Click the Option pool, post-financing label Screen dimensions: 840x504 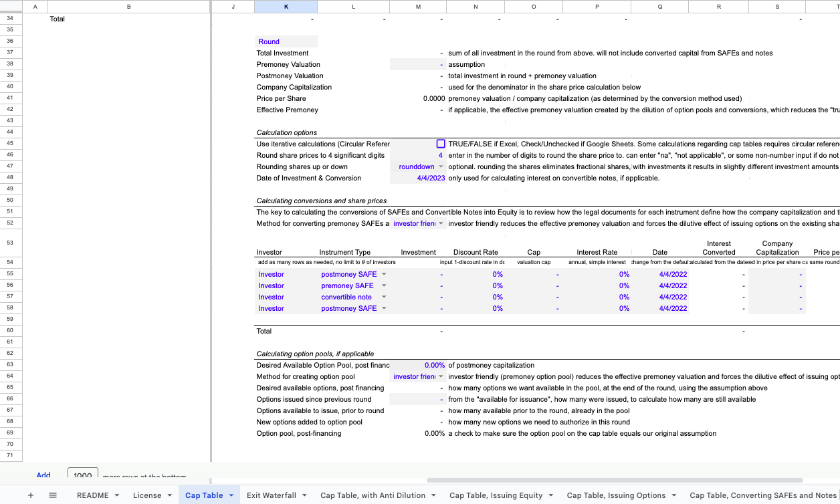299,434
